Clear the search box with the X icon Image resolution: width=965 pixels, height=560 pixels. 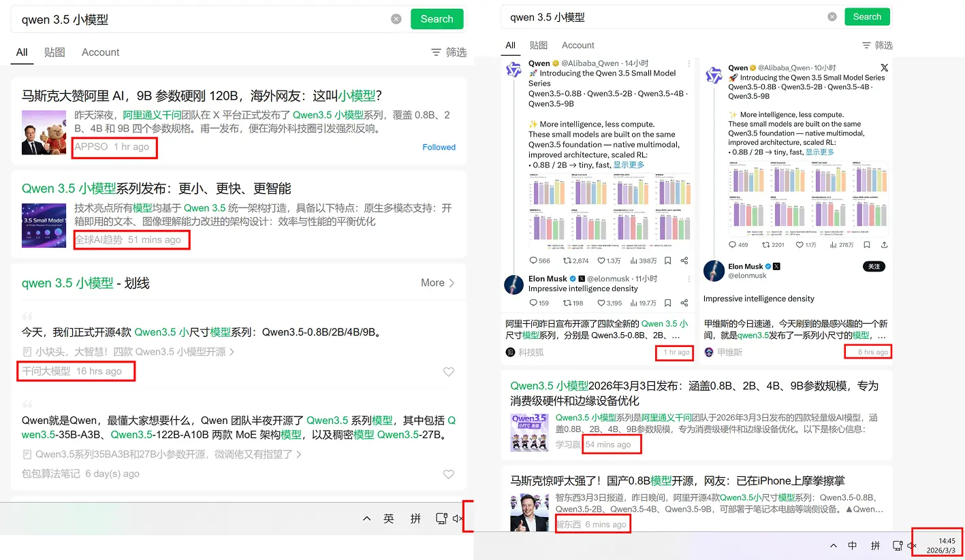(396, 18)
